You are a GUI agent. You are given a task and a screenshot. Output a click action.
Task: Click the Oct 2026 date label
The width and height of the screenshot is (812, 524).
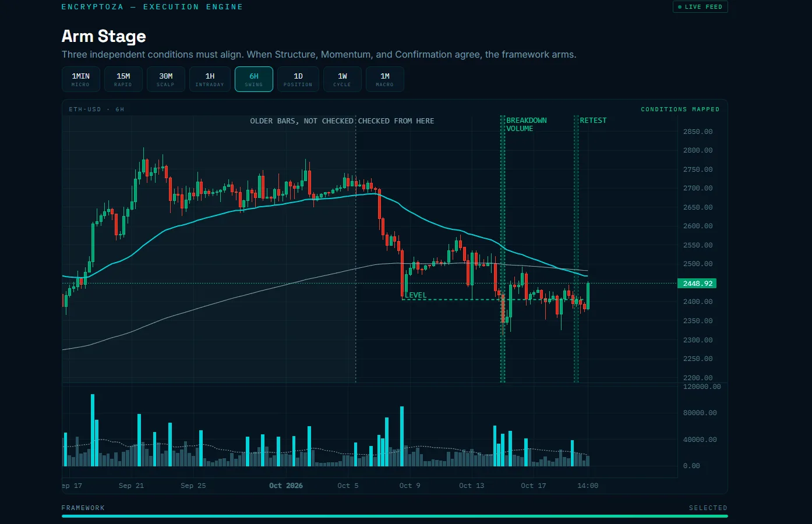(286, 486)
